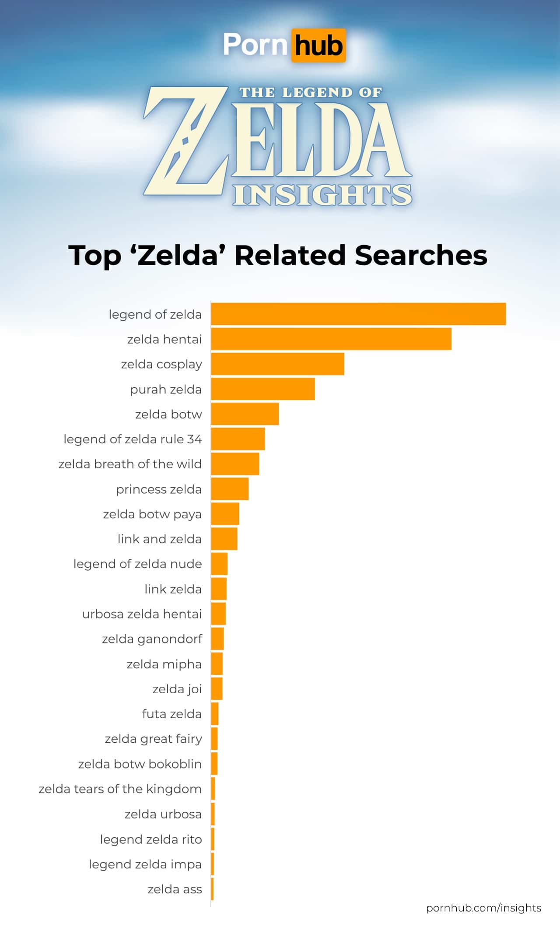The height and width of the screenshot is (934, 560).
Task: Select the 'zelda hentai' bar
Action: coord(331,339)
